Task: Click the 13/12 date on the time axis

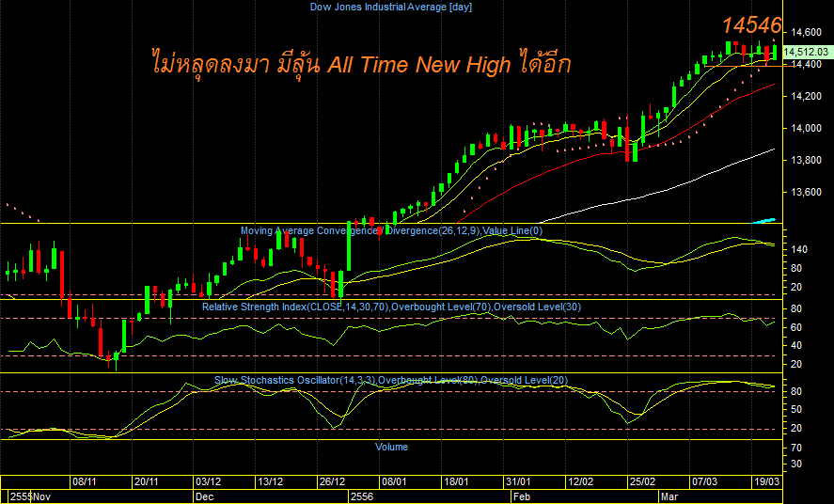Action: pos(270,481)
